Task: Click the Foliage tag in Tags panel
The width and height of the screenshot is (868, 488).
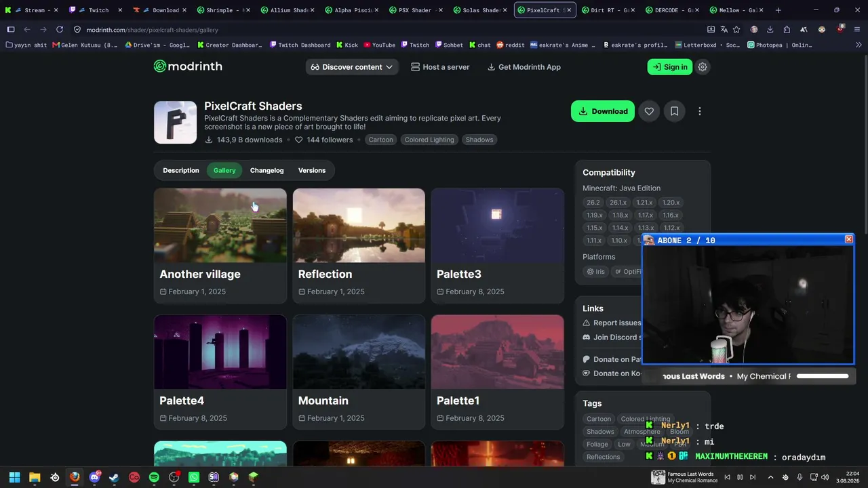Action: (x=597, y=444)
